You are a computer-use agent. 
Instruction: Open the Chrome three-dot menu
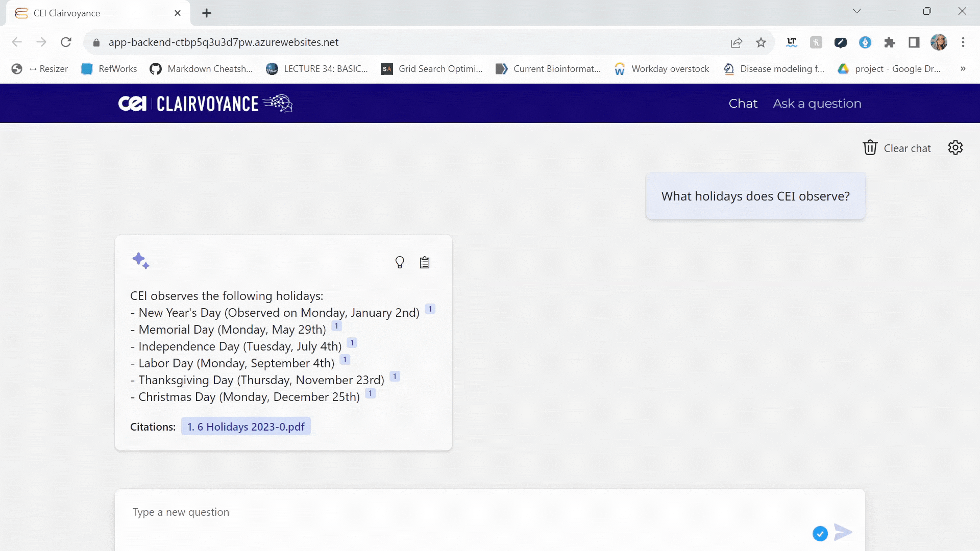[x=963, y=42]
